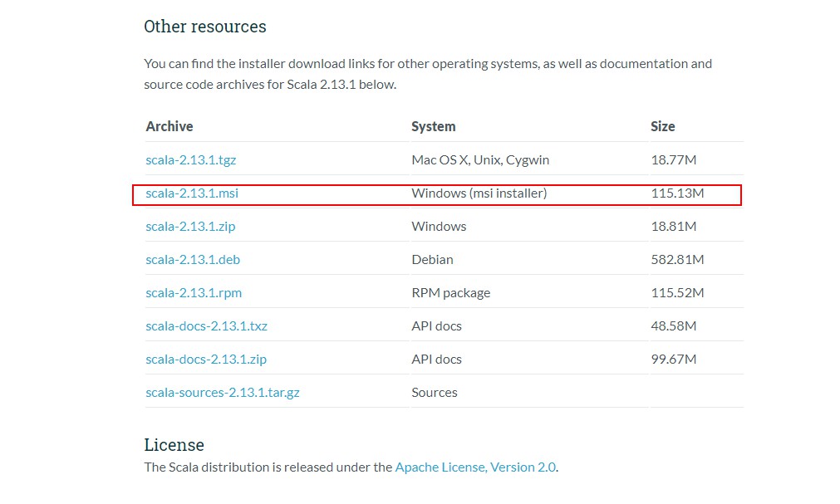840x504 pixels.
Task: Select the "Windows (msi installer)" system cell
Action: (x=479, y=193)
